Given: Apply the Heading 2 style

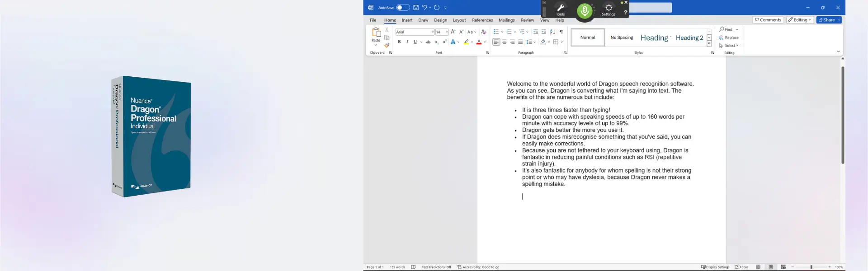Looking at the screenshot, I should point(689,38).
